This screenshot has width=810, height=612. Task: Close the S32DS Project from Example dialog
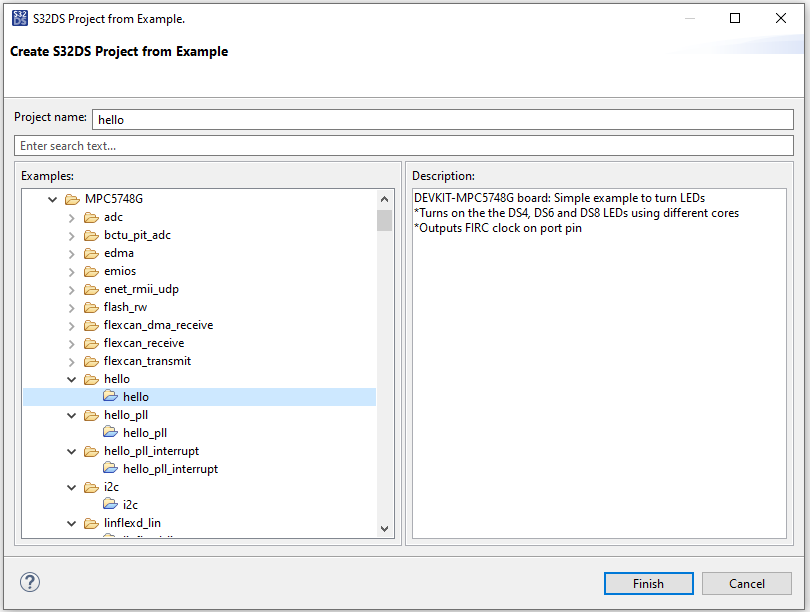point(781,18)
